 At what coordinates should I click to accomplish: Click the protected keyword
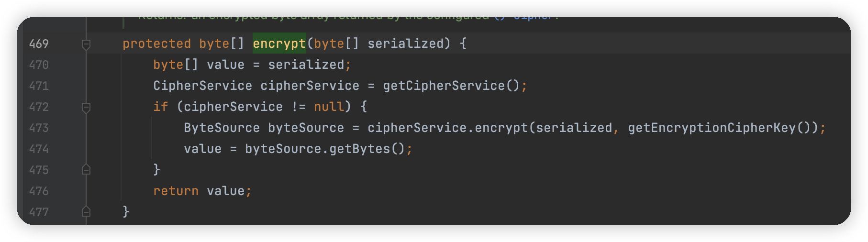point(156,44)
